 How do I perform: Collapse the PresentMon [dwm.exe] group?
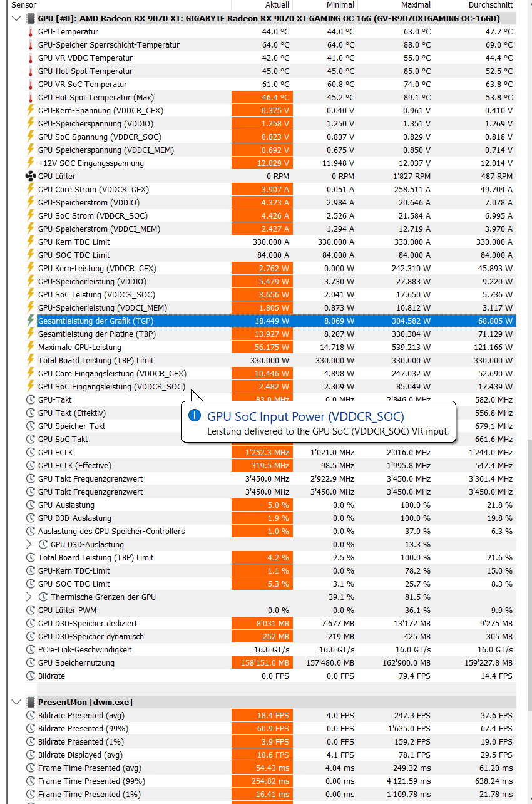16,702
